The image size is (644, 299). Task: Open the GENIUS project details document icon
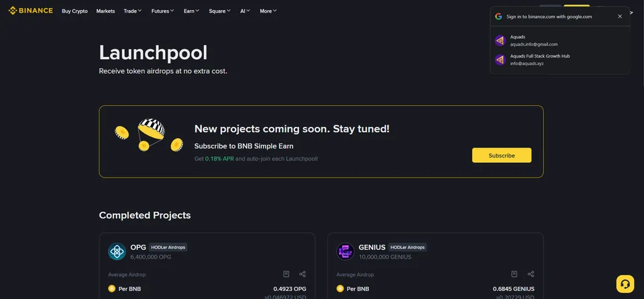515,274
